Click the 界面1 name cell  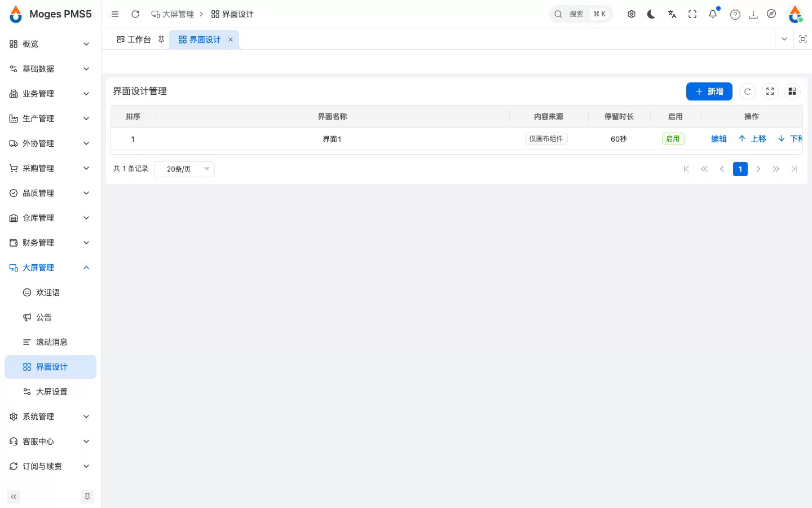332,139
